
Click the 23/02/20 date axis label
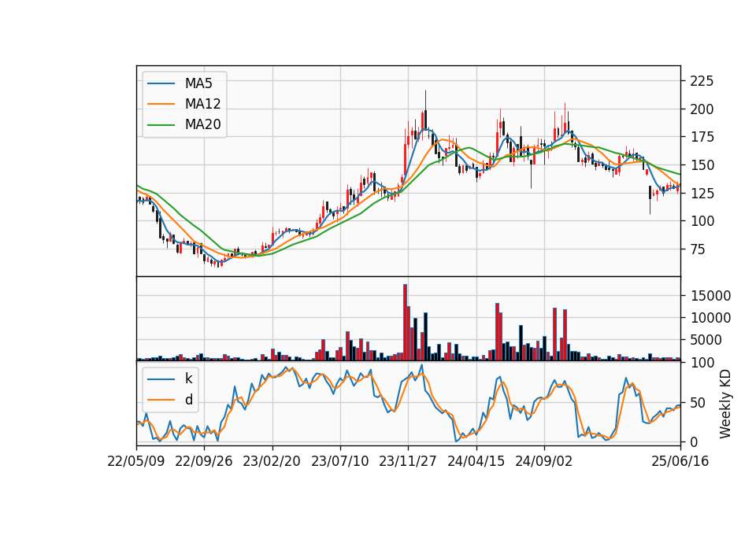[x=272, y=461]
